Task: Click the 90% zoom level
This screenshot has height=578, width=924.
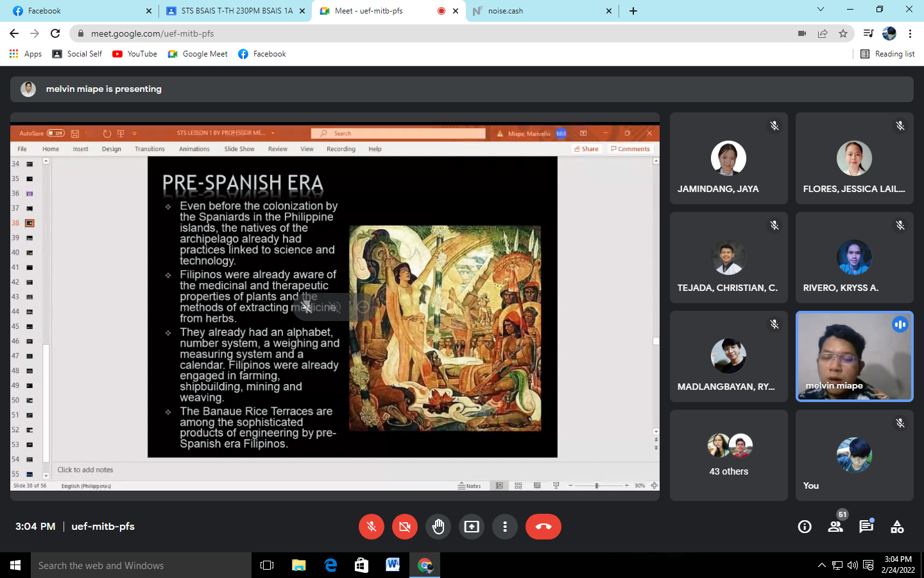Action: 640,486
